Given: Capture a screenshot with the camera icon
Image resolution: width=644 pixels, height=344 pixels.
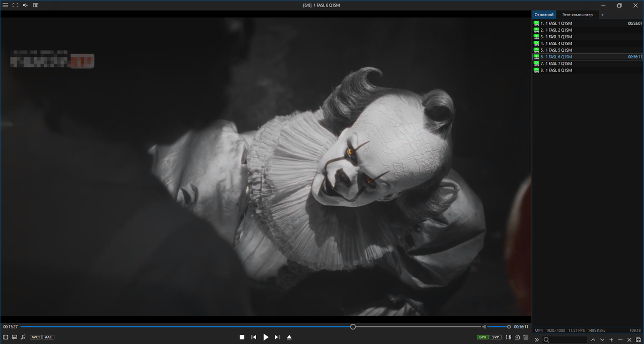Looking at the screenshot, I should click(x=517, y=337).
